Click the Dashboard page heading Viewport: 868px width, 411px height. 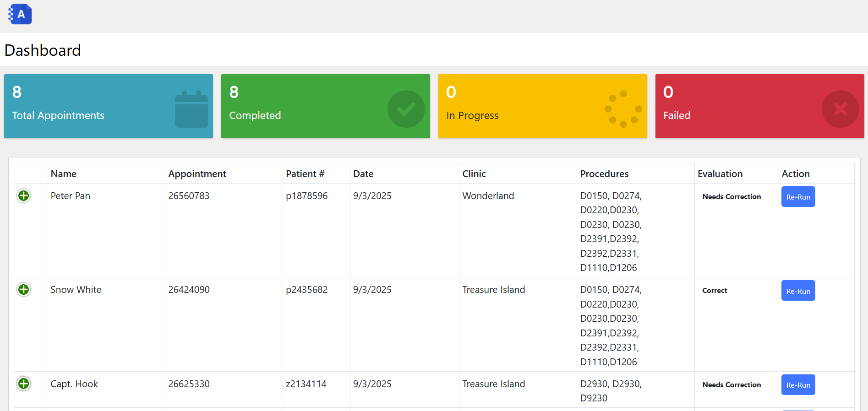pyautogui.click(x=43, y=50)
